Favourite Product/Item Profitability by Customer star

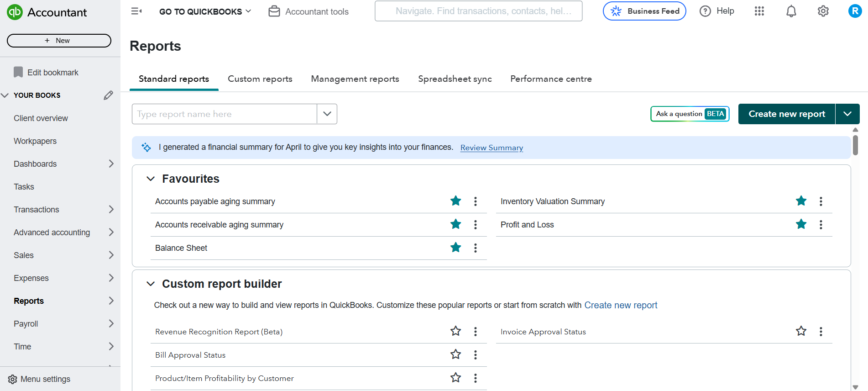pyautogui.click(x=455, y=378)
